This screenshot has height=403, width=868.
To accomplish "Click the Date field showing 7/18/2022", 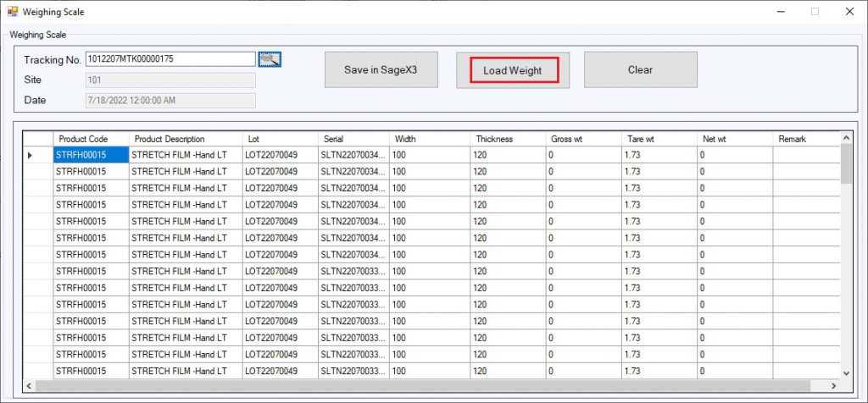I will [x=170, y=101].
